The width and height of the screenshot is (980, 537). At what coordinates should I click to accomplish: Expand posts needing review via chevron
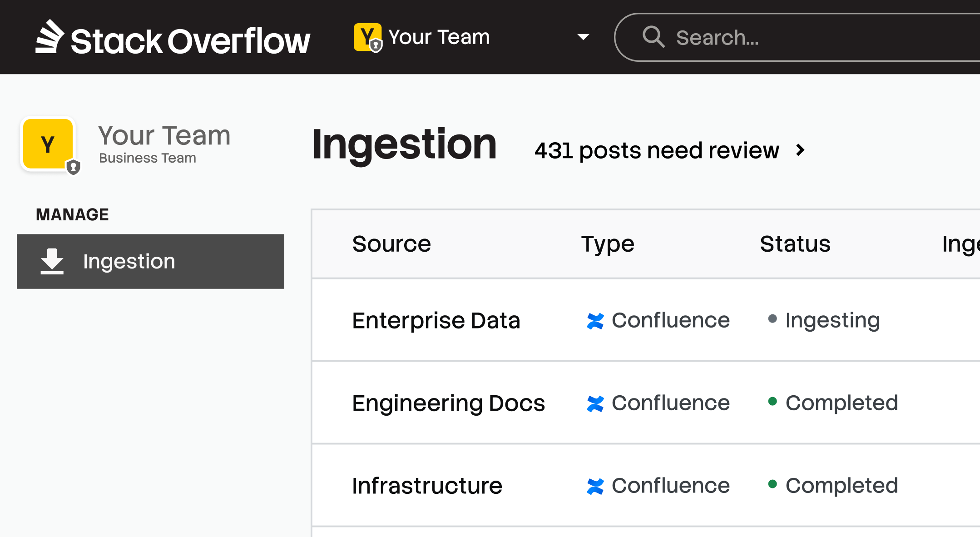[x=800, y=150]
